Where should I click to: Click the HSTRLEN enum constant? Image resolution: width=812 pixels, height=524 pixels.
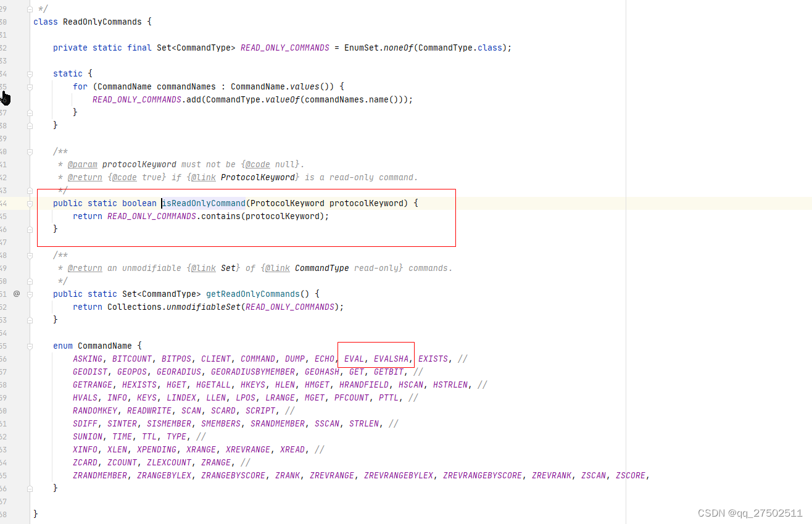[x=450, y=385]
